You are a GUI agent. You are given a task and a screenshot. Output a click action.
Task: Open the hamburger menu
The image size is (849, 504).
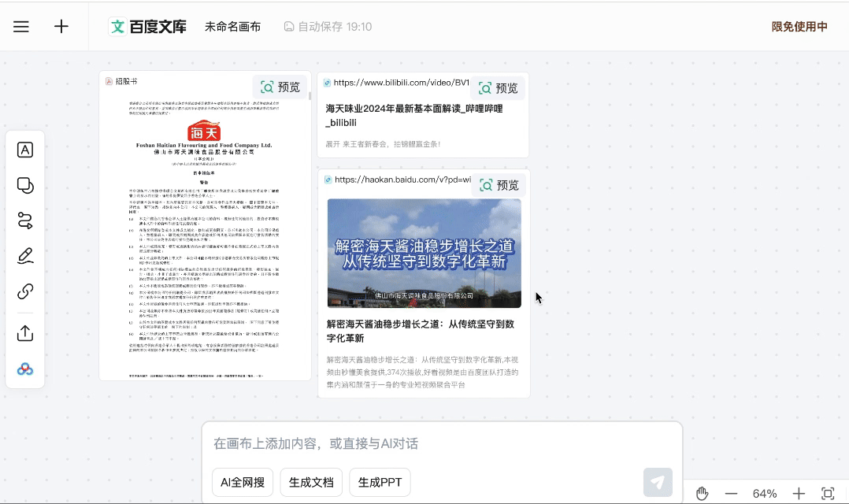(x=21, y=27)
